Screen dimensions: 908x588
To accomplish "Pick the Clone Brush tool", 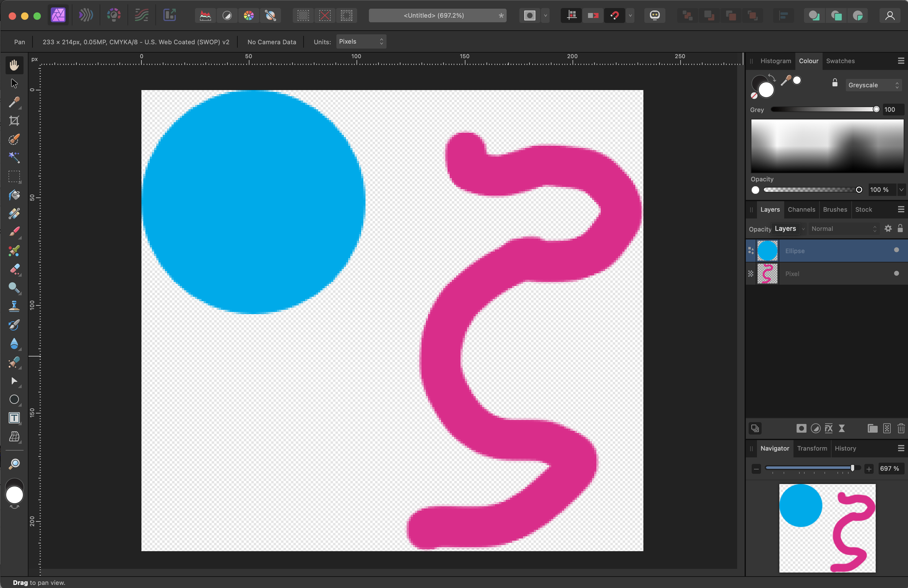I will [x=14, y=306].
